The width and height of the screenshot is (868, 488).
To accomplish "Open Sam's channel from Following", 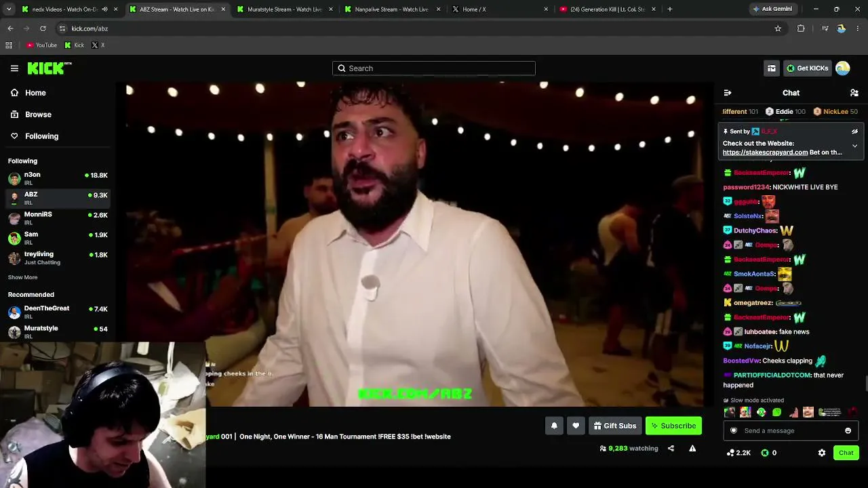I will (58, 238).
